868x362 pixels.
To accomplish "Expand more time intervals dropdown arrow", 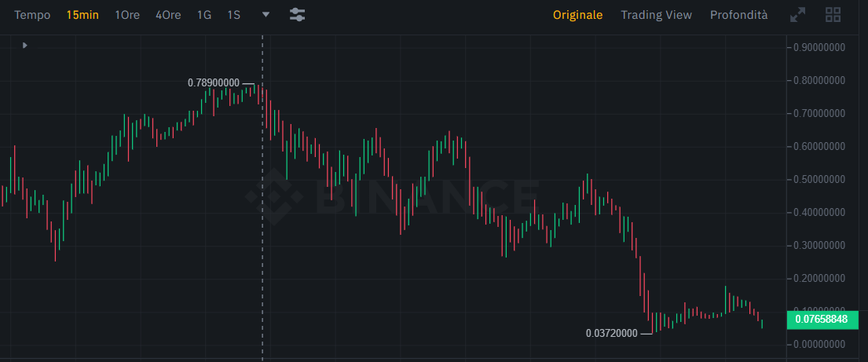I will (266, 15).
